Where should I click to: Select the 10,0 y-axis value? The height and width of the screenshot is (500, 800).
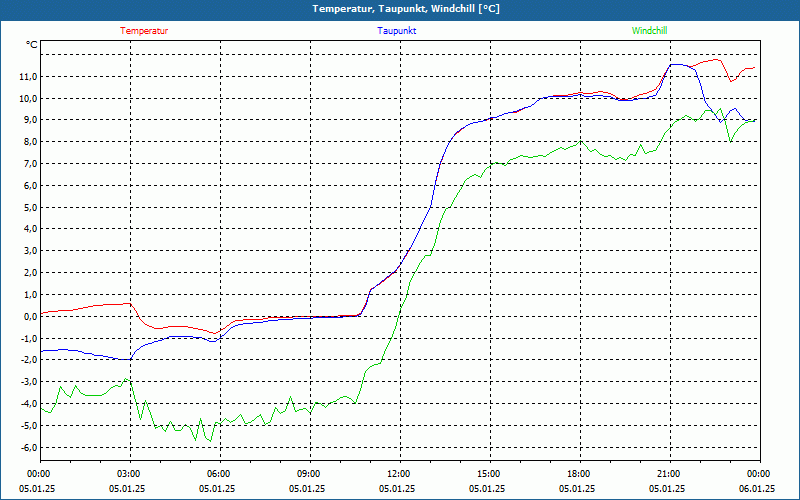click(29, 98)
